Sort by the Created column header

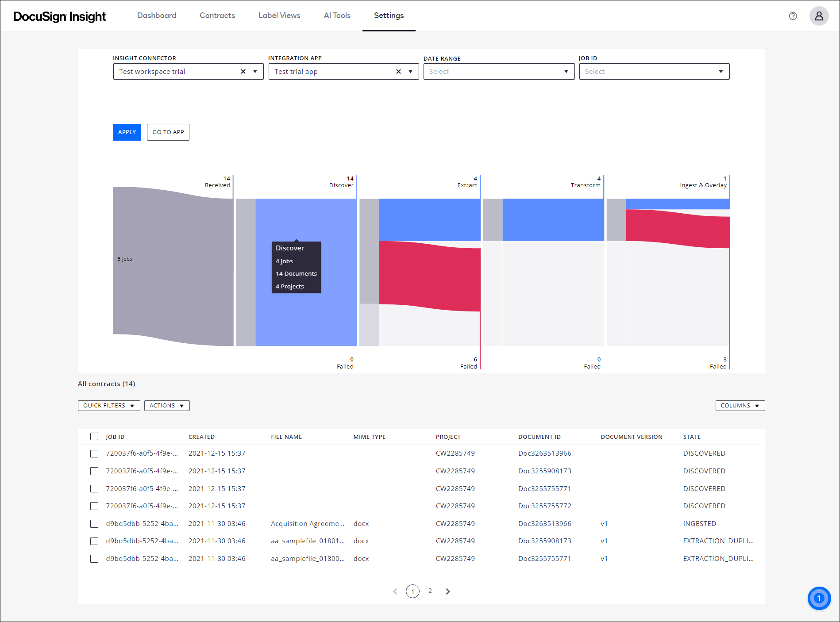coord(201,437)
